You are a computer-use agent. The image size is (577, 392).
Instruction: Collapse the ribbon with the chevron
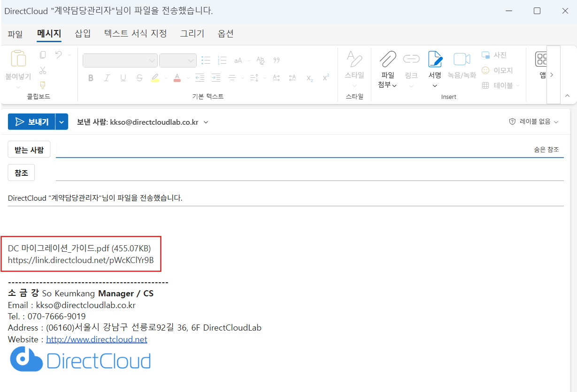click(x=567, y=96)
